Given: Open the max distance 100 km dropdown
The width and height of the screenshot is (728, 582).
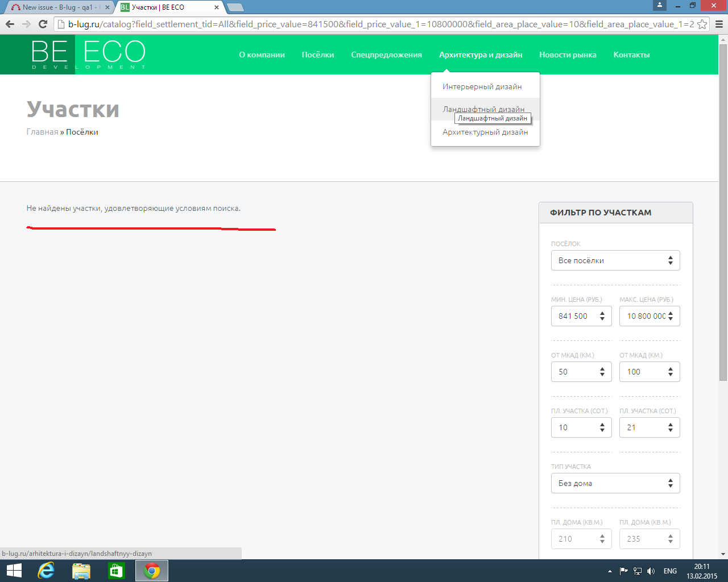Looking at the screenshot, I should click(649, 372).
